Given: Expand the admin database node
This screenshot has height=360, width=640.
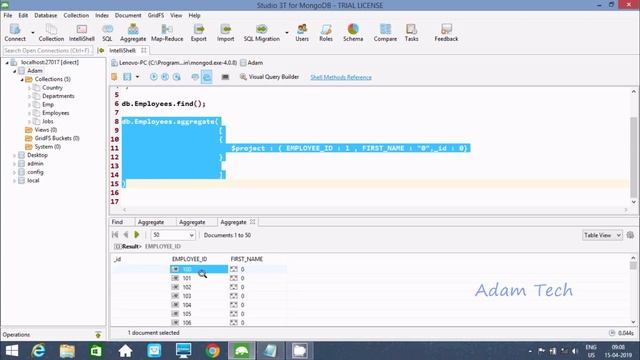Looking at the screenshot, I should (x=15, y=164).
